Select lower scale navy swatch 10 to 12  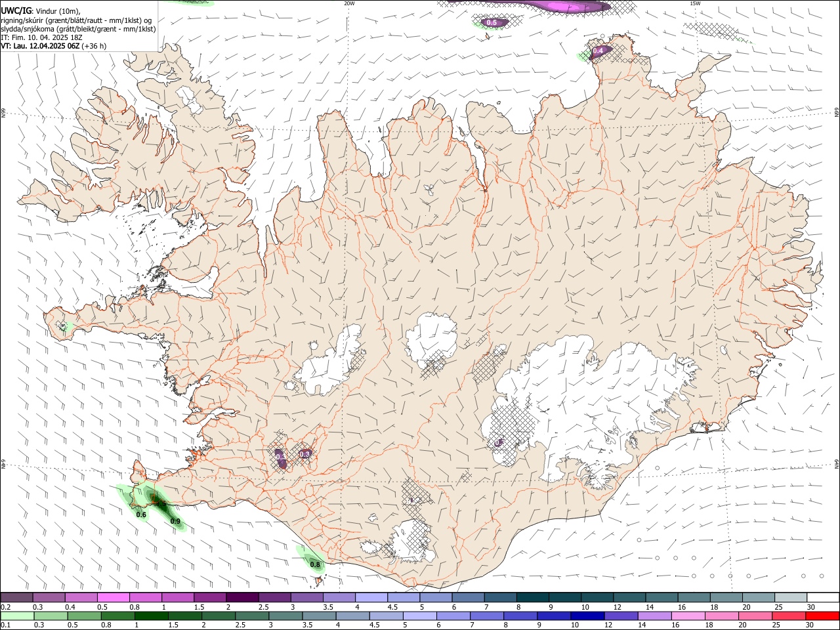click(587, 616)
